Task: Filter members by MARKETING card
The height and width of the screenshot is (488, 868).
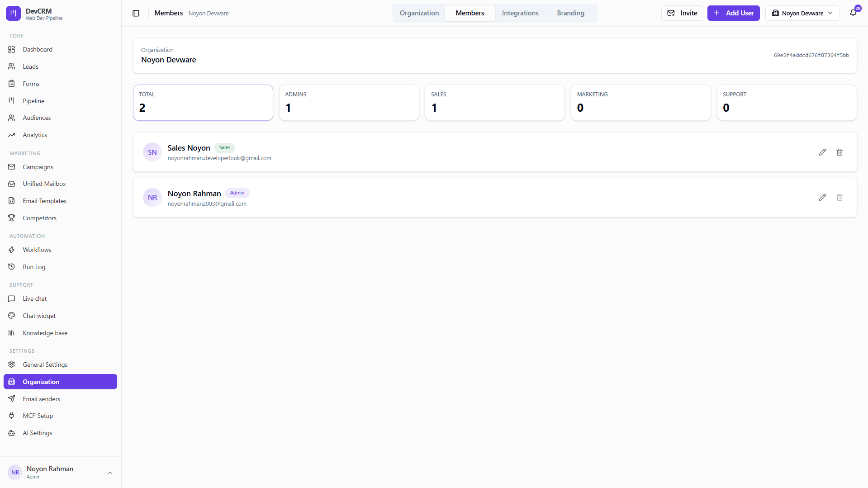Action: (640, 103)
